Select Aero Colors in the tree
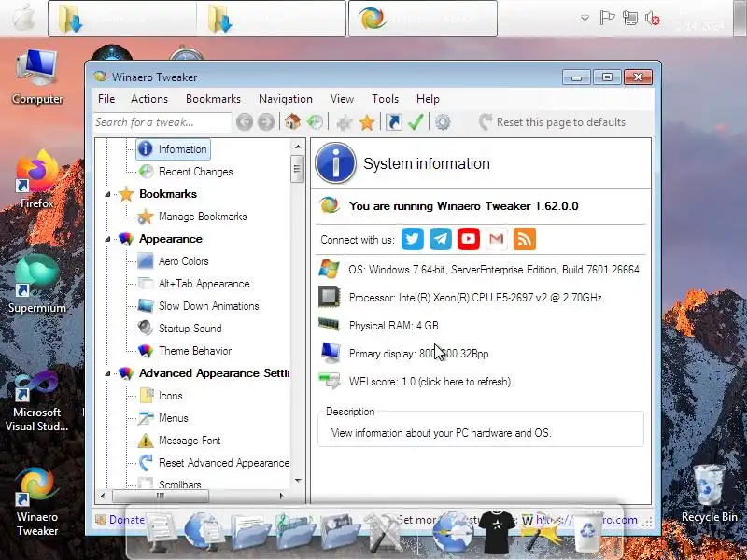 pyautogui.click(x=183, y=261)
